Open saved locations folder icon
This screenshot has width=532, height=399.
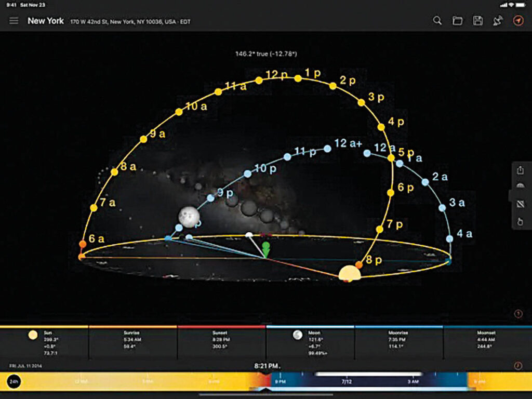[457, 21]
